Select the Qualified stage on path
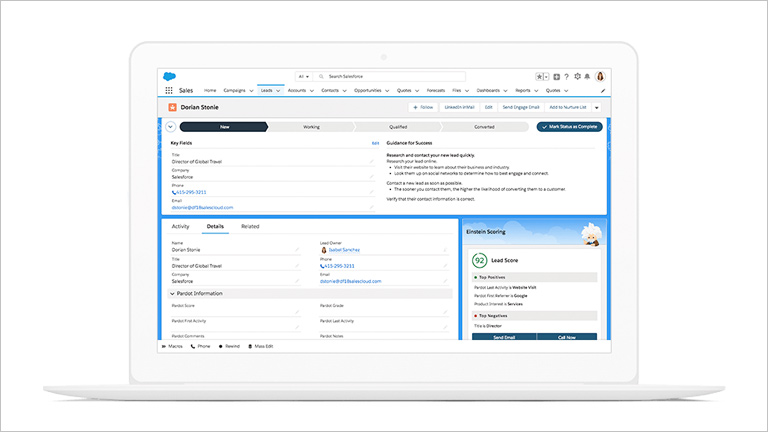Image resolution: width=768 pixels, height=432 pixels. tap(398, 127)
